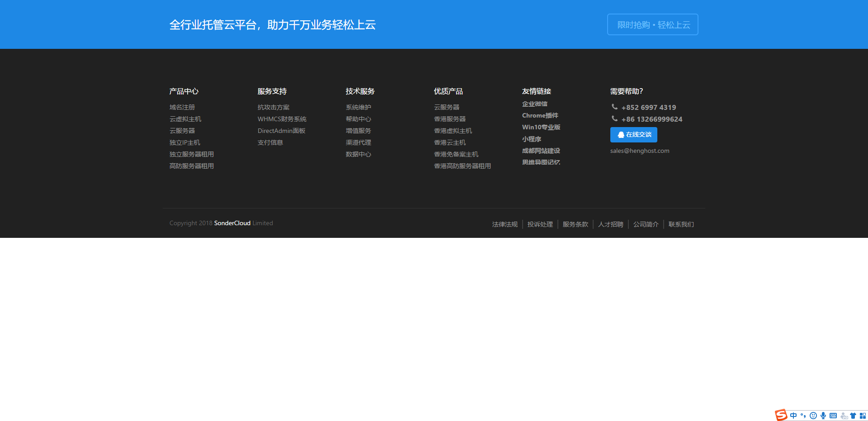
Task: Click 技术服务 column heading
Action: coord(360,91)
